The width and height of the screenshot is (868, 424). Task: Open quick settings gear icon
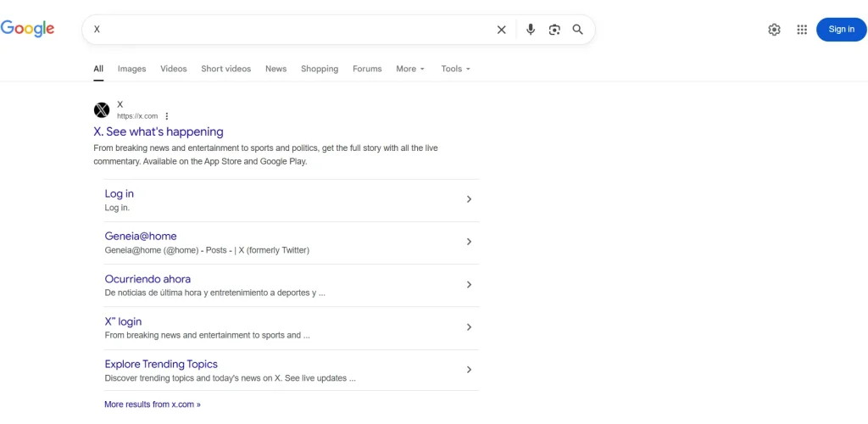click(774, 30)
